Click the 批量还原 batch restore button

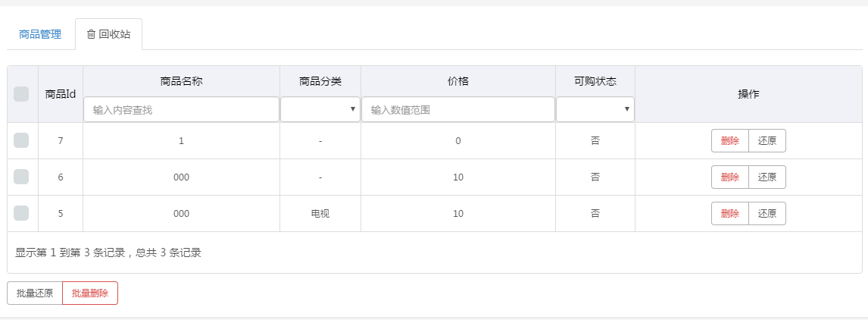[35, 293]
